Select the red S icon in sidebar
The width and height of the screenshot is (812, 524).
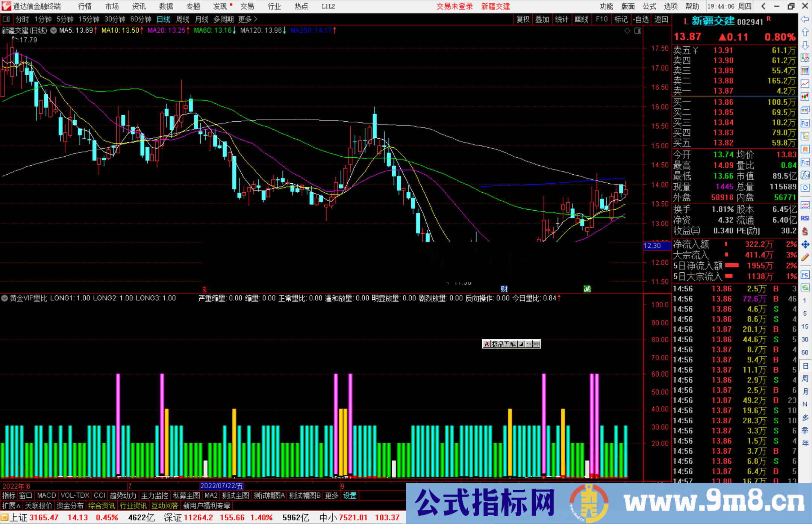[805, 231]
